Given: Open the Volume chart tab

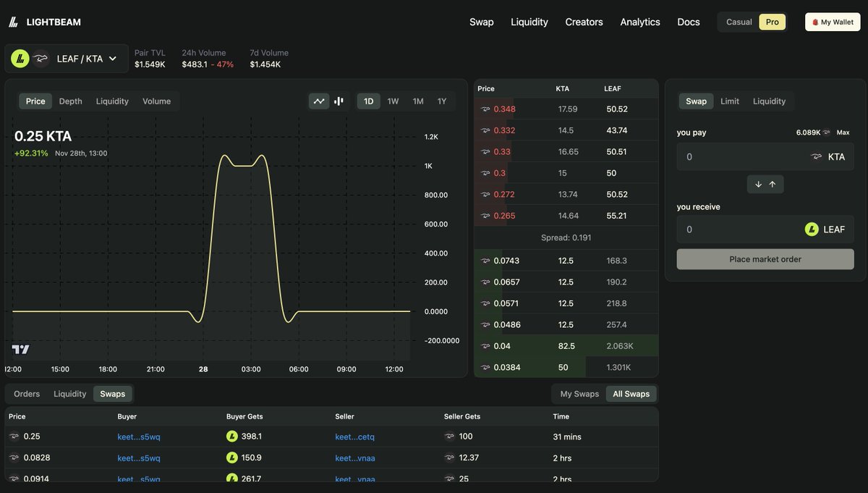Looking at the screenshot, I should (157, 101).
